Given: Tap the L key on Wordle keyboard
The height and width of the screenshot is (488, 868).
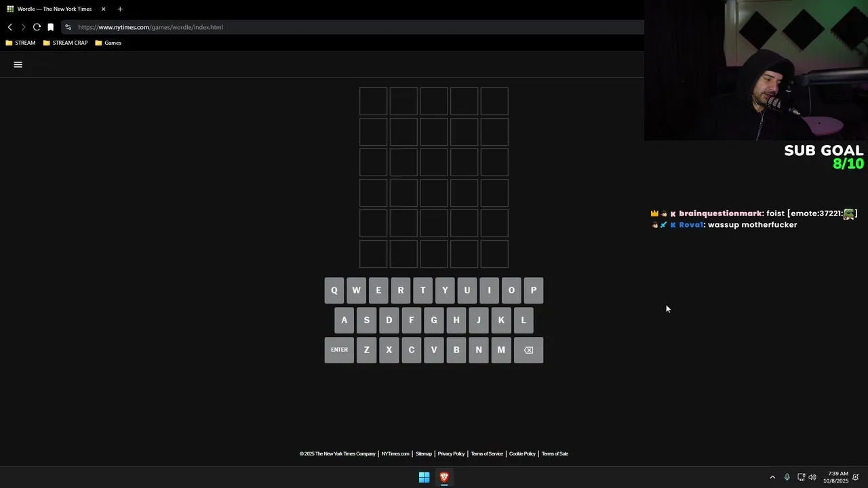Looking at the screenshot, I should 524,320.
